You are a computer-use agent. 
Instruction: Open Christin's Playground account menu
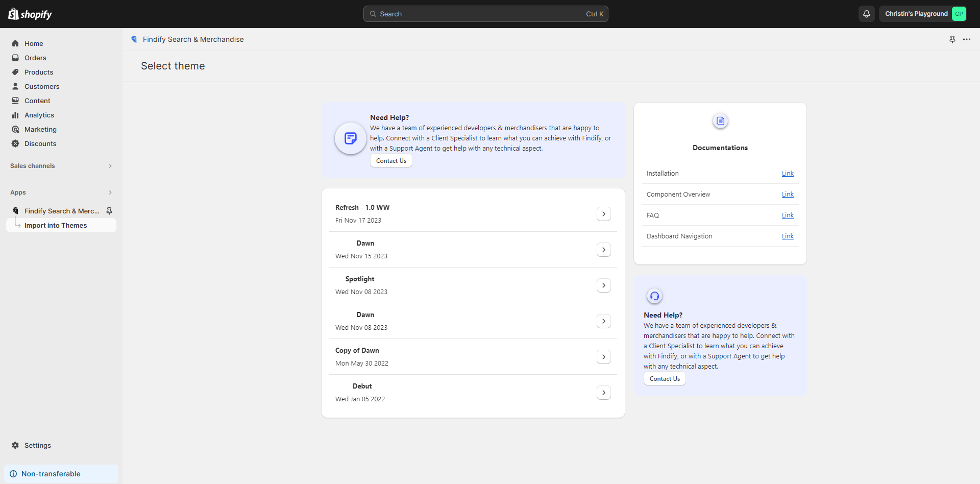point(923,14)
